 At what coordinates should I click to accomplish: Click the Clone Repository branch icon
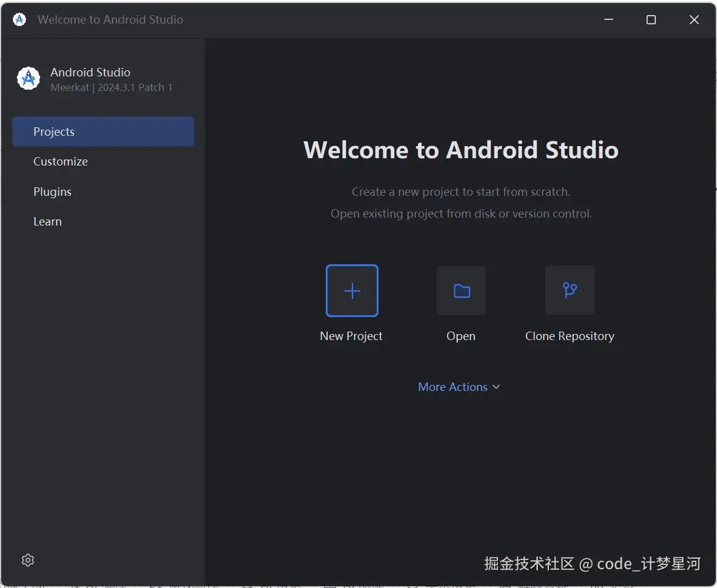click(570, 290)
